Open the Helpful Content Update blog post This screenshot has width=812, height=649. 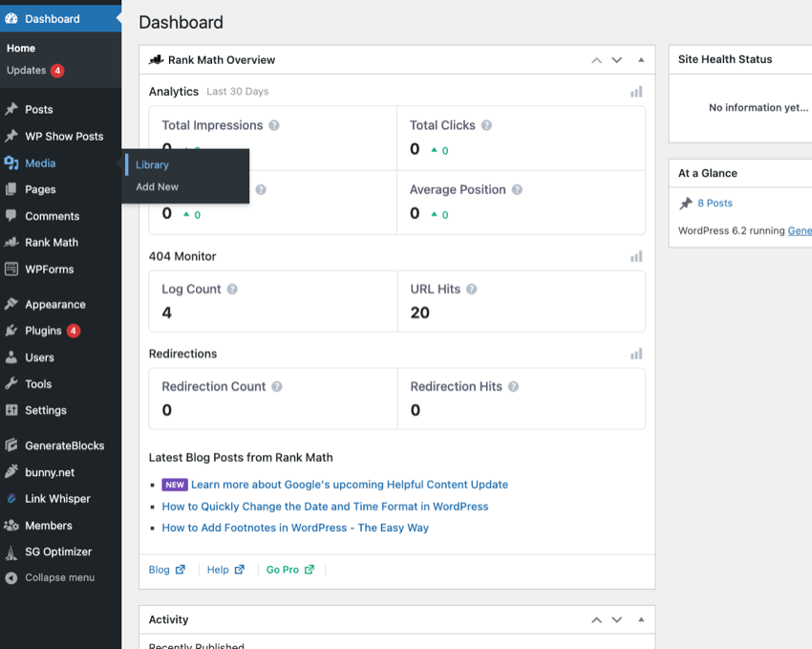(349, 485)
